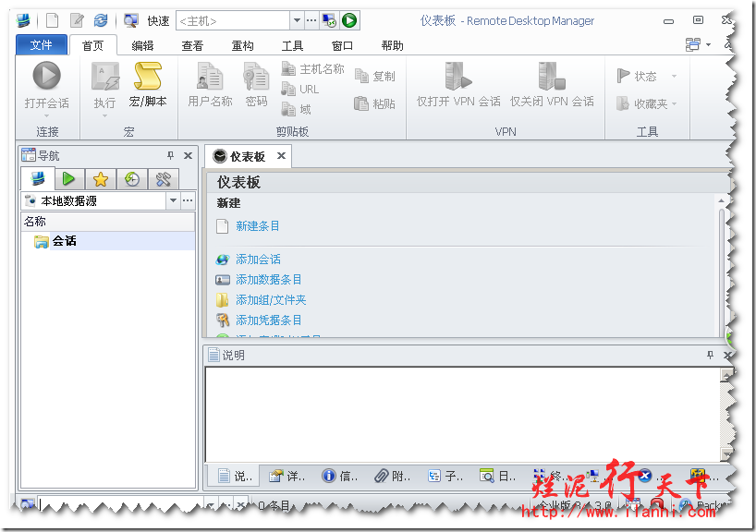Select the 说.. bottom tab

[x=236, y=476]
